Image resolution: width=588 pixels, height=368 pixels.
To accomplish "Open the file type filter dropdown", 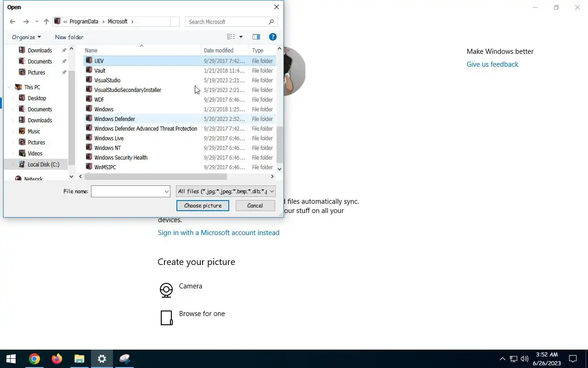I will tap(226, 191).
